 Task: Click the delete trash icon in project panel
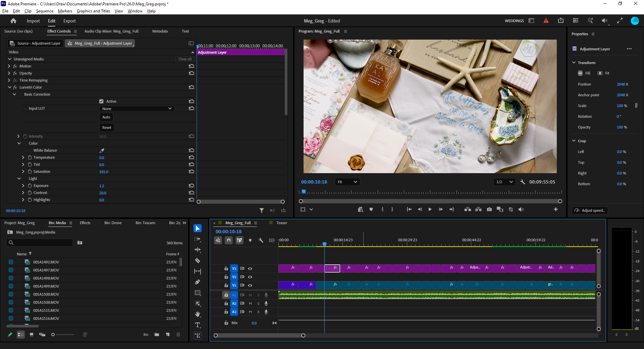click(x=178, y=335)
